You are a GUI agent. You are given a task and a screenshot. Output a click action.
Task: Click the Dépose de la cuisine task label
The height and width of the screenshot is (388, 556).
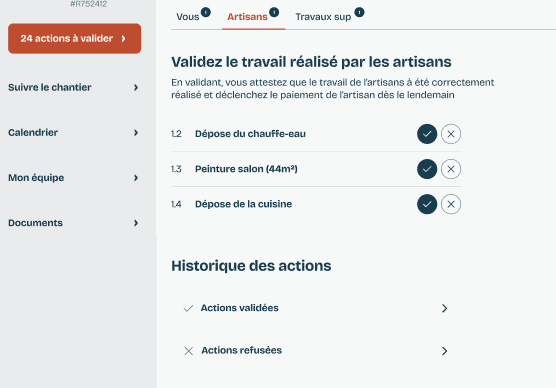(x=244, y=204)
